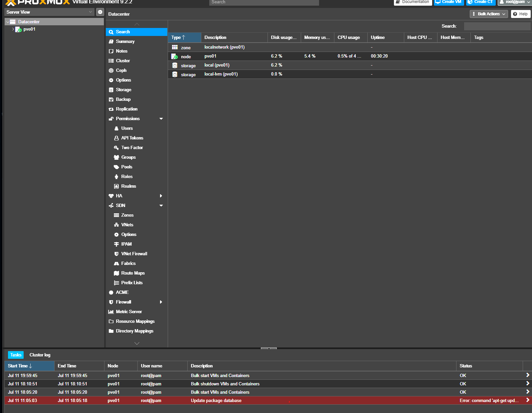Open Groups section
This screenshot has width=532, height=413.
click(136, 157)
